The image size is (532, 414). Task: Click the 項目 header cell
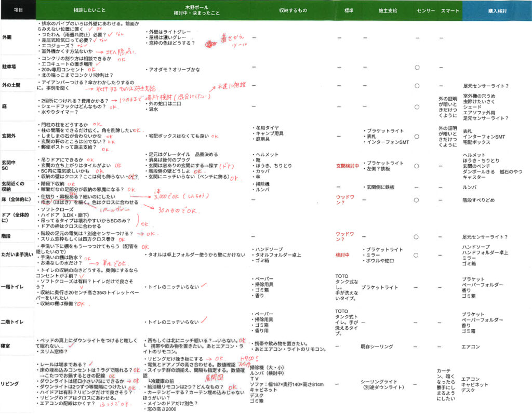[18, 10]
